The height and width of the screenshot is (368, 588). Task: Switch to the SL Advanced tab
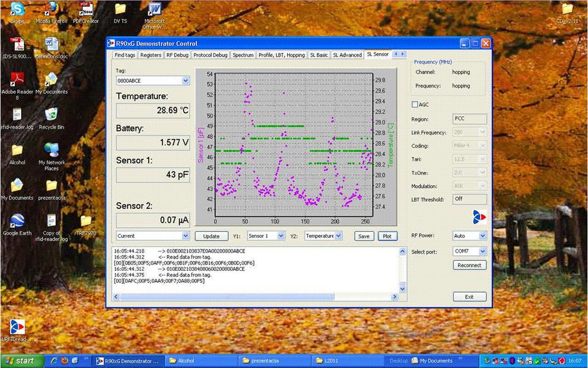coord(347,55)
